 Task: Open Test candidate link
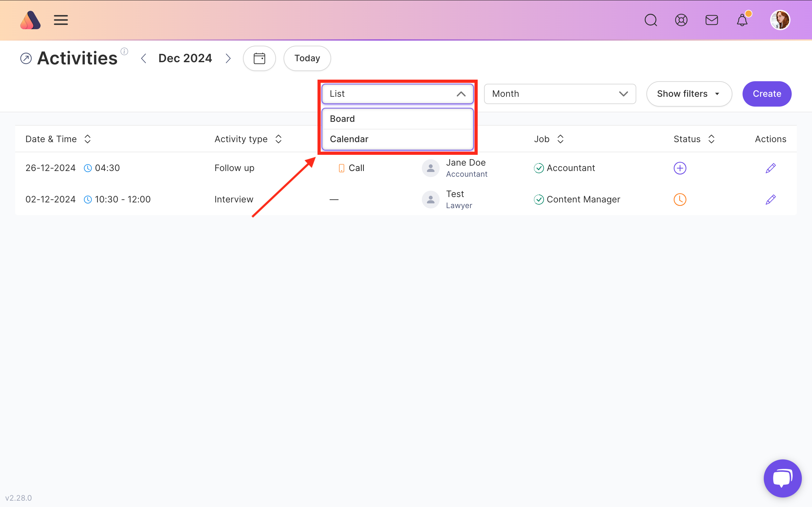(x=455, y=194)
